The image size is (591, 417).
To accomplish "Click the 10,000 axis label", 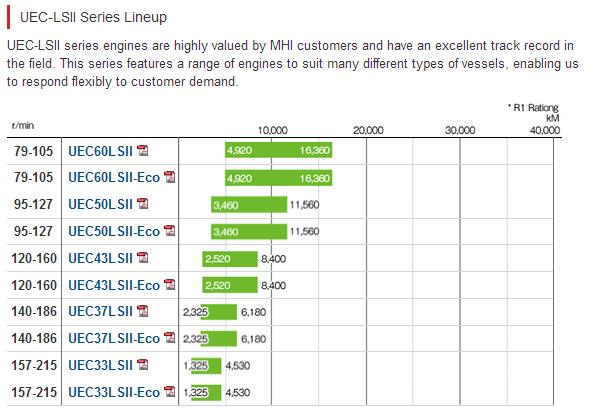I will coord(273,130).
